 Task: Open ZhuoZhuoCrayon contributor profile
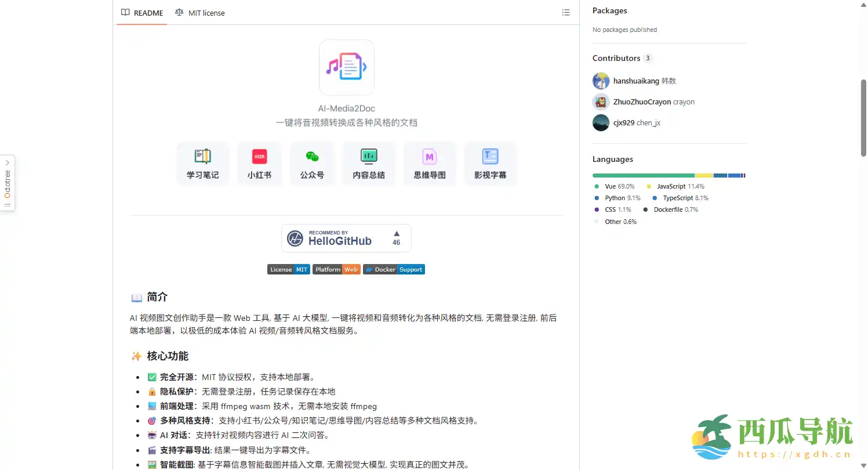(x=642, y=102)
